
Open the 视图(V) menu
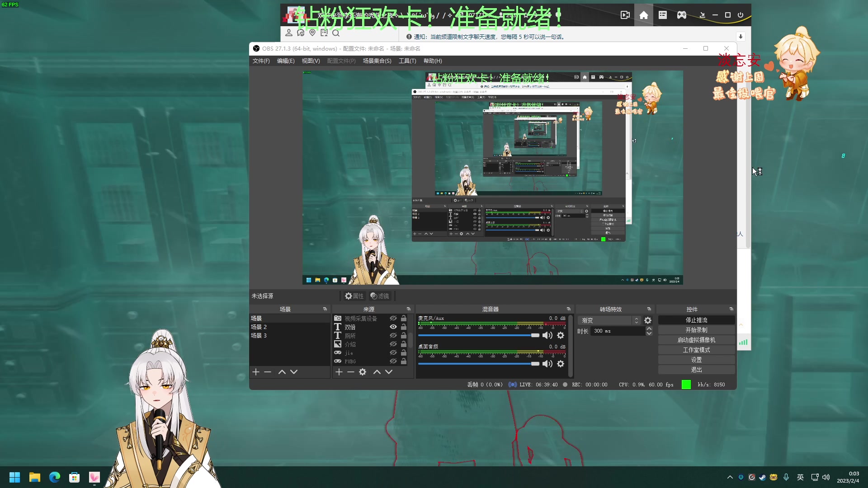pos(311,61)
